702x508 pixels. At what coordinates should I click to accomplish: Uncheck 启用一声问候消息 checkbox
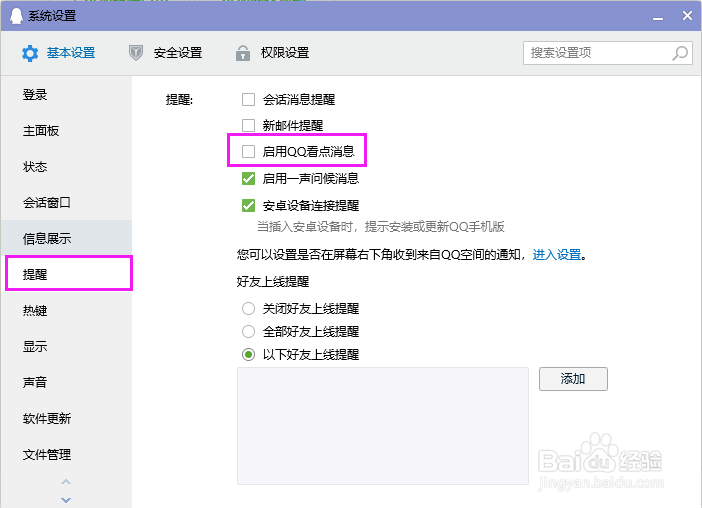(248, 179)
